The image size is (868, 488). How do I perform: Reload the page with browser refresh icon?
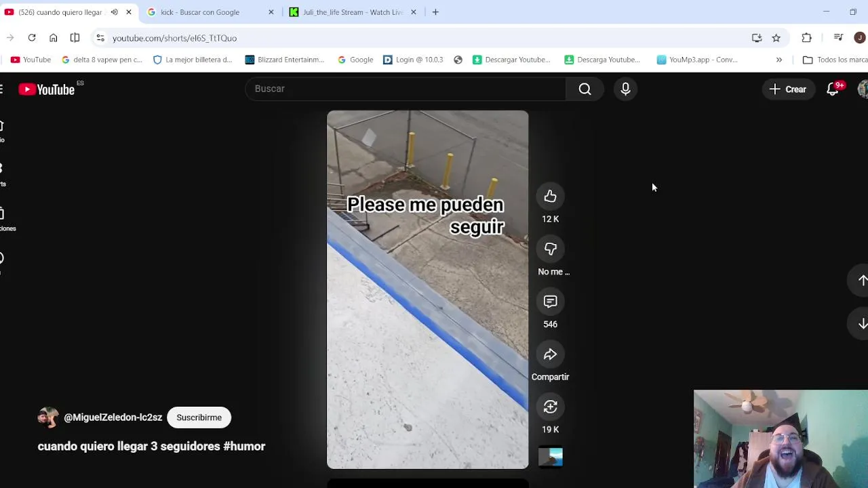(32, 38)
